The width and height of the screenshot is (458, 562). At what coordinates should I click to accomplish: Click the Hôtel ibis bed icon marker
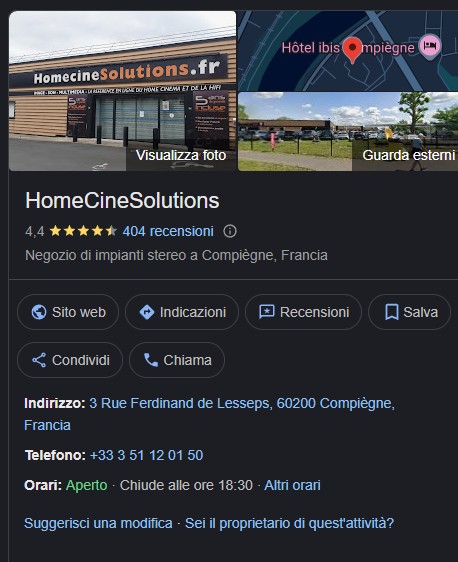(x=430, y=46)
